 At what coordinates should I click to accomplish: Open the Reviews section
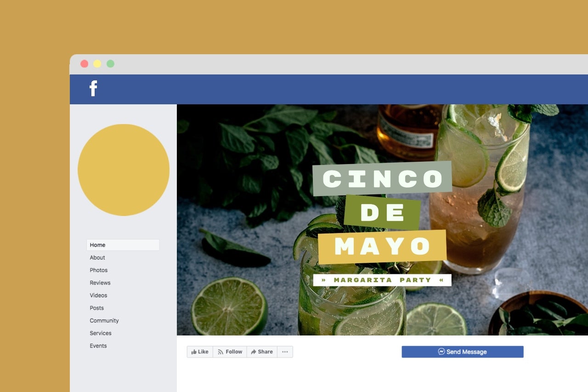click(100, 283)
